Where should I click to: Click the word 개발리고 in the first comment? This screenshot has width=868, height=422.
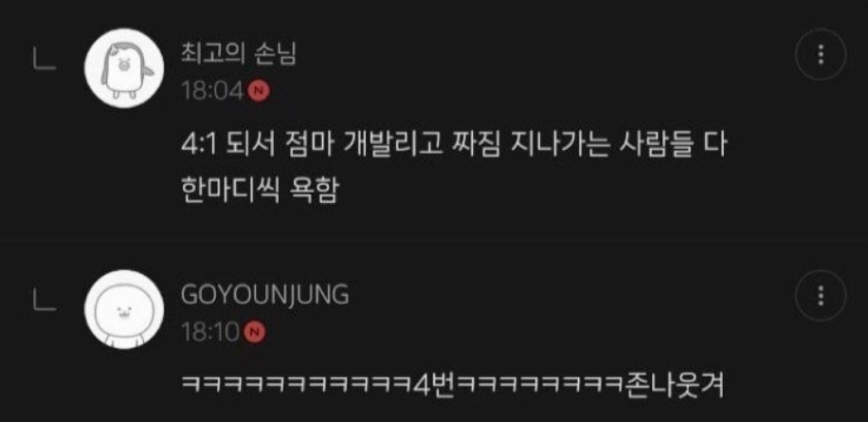pos(392,146)
